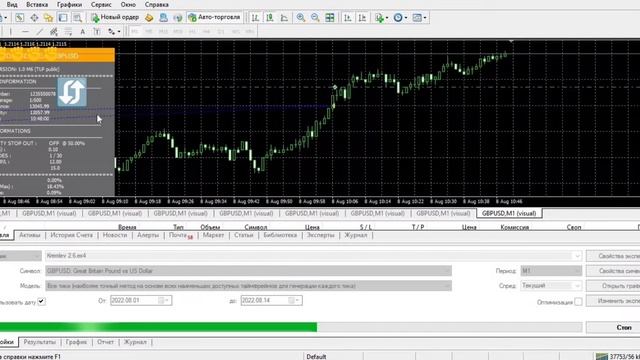This screenshot has height=360, width=640.
Task: Expand the Спред Текущий dropdown
Action: (x=577, y=286)
